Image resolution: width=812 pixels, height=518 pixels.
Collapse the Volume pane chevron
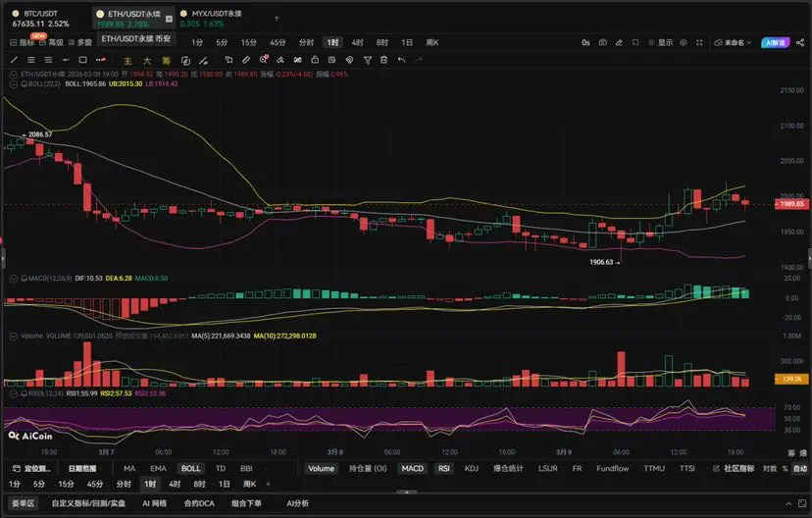point(14,337)
